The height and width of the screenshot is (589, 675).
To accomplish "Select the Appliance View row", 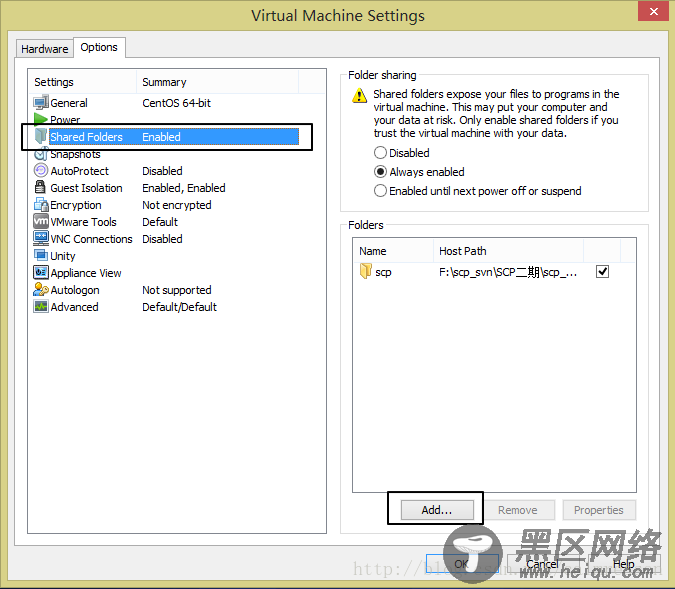I will click(x=166, y=273).
